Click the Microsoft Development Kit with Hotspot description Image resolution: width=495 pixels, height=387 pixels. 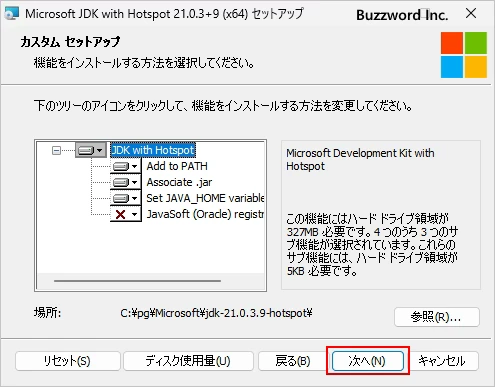pos(360,159)
